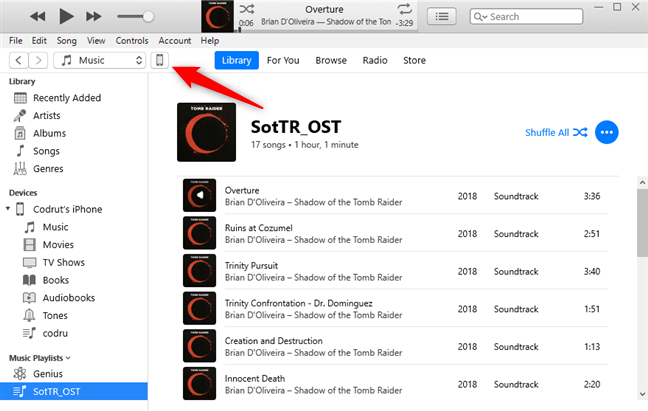Click the now playing album art thumbnail

pyautogui.click(x=217, y=17)
